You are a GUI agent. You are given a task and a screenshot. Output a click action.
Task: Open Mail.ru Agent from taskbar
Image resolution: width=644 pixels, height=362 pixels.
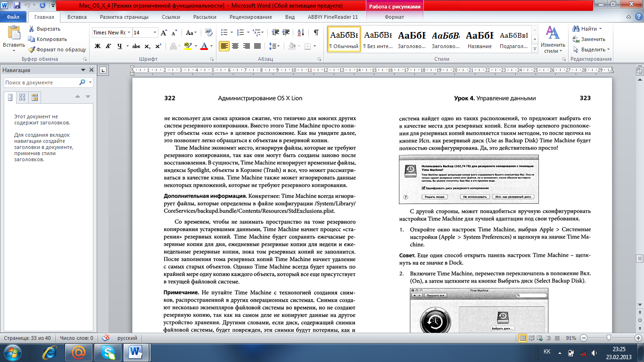(x=79, y=352)
